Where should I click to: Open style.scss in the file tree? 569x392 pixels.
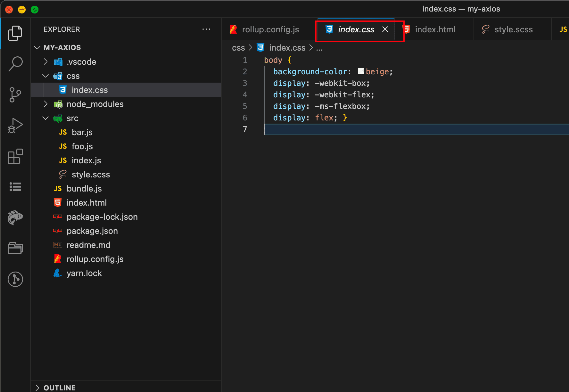click(x=126, y=175)
